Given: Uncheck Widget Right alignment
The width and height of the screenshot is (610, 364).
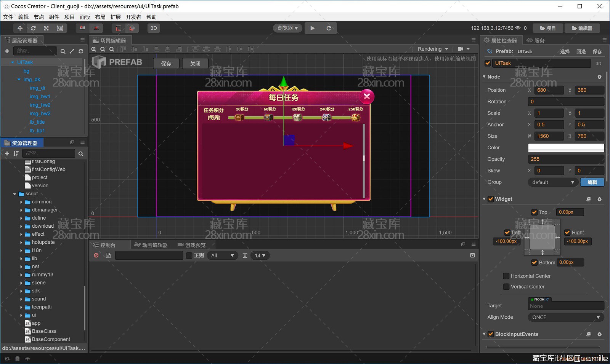Looking at the screenshot, I should (x=567, y=232).
